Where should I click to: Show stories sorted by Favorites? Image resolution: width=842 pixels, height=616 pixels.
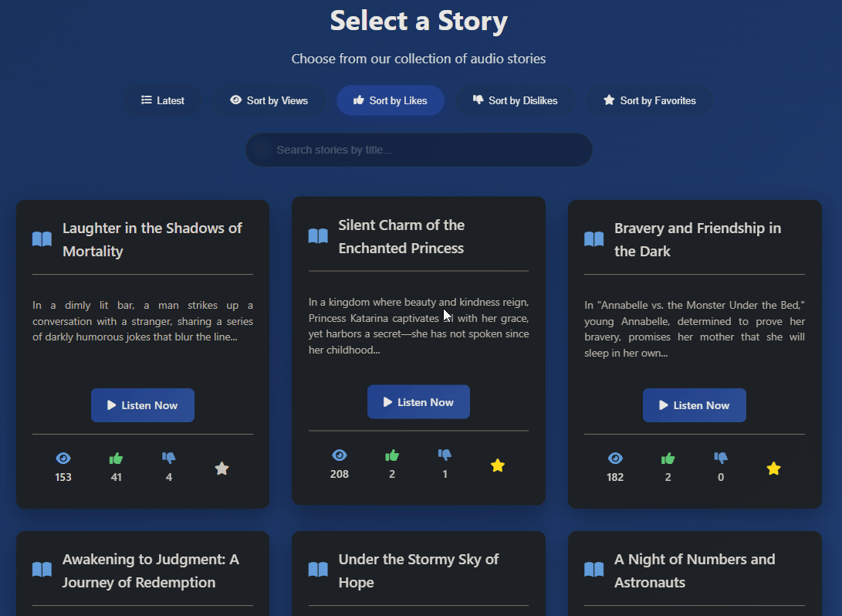pyautogui.click(x=649, y=100)
